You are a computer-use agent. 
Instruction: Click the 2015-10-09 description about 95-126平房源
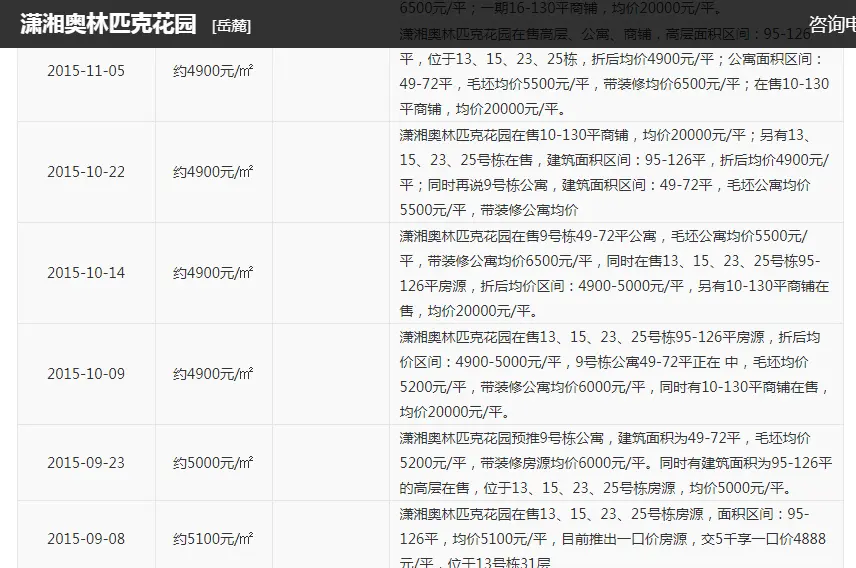point(614,374)
